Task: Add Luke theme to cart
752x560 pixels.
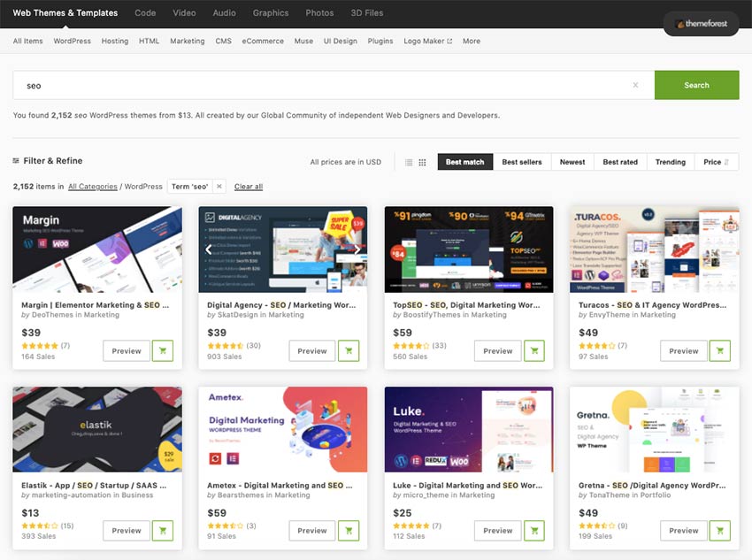Action: (534, 531)
